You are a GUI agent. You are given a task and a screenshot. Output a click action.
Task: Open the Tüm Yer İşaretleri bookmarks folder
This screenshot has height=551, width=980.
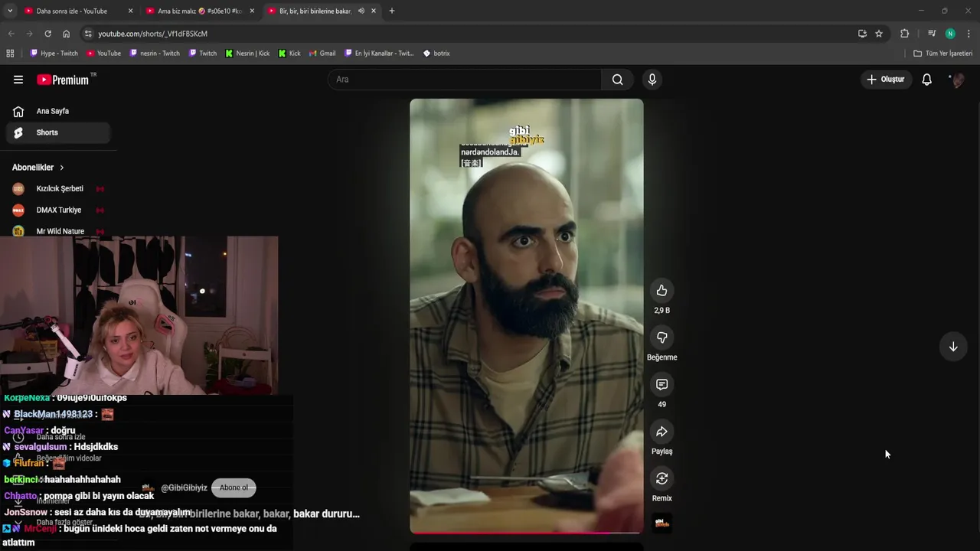[x=942, y=54]
